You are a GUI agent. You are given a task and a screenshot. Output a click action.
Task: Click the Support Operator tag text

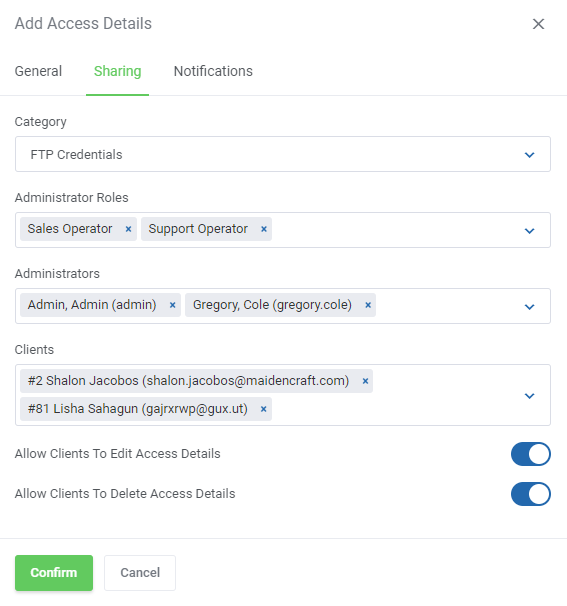point(198,229)
